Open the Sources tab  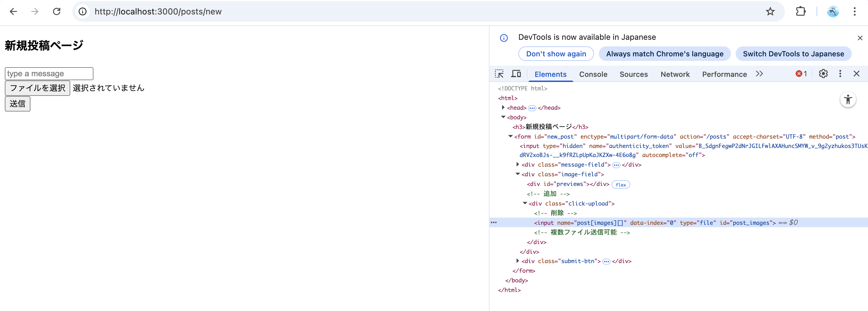point(634,74)
